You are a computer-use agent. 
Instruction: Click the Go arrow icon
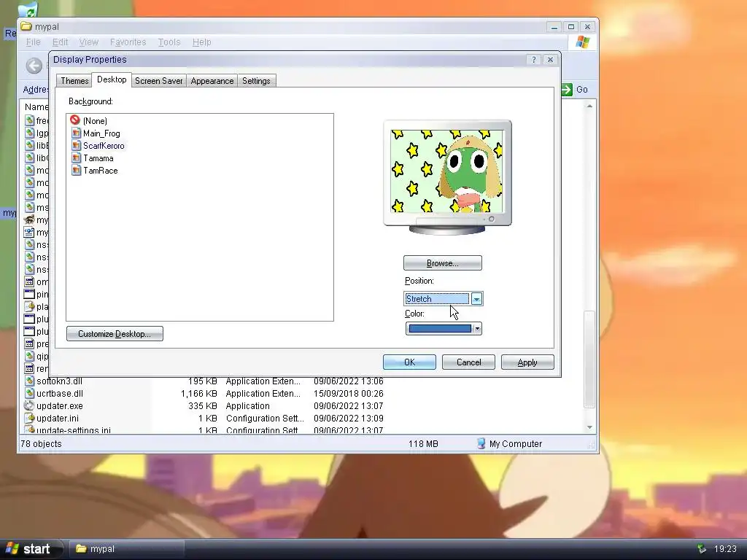pyautogui.click(x=567, y=89)
